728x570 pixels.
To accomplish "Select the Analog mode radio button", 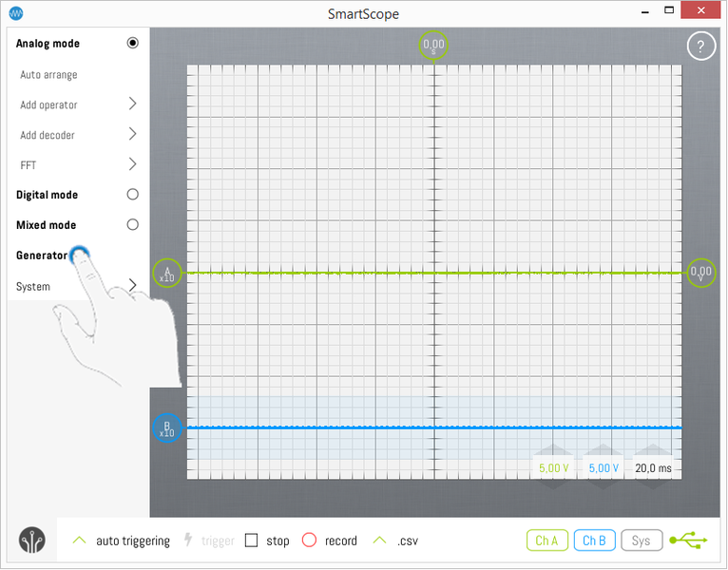I will point(132,44).
